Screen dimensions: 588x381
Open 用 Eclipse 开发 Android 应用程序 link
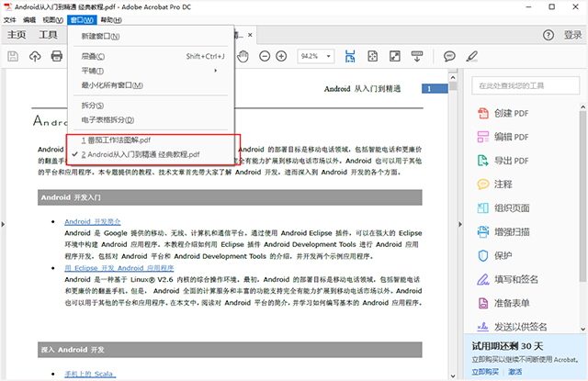click(119, 268)
